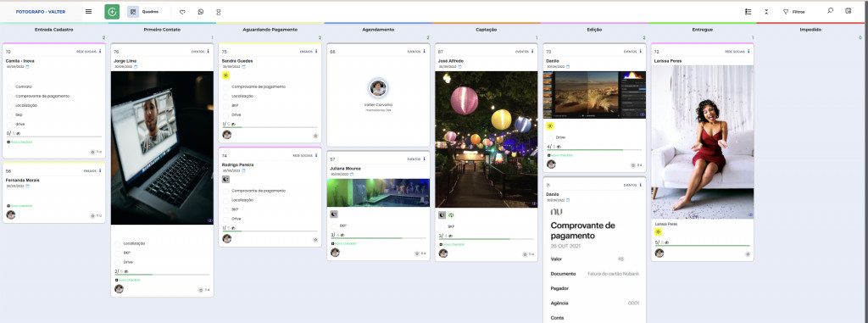This screenshot has height=323, width=868.
Task: Click the moon tag on Juliana Moures card
Action: [334, 214]
